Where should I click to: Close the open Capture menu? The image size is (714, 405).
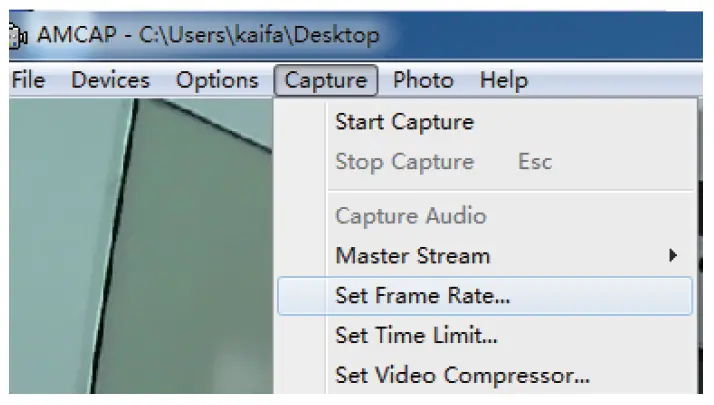tap(326, 81)
